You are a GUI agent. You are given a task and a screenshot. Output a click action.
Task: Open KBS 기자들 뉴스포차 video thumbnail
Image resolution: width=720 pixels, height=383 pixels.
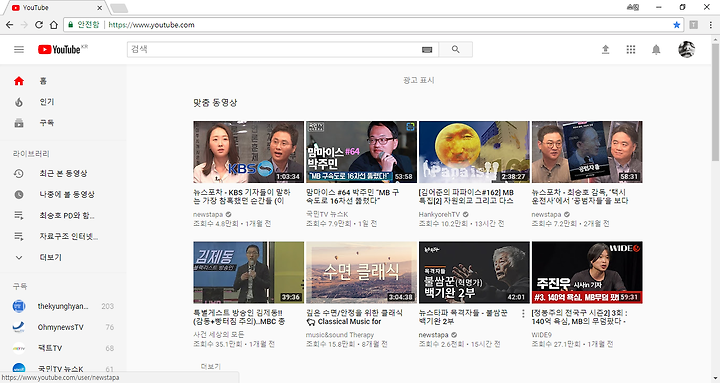click(248, 152)
